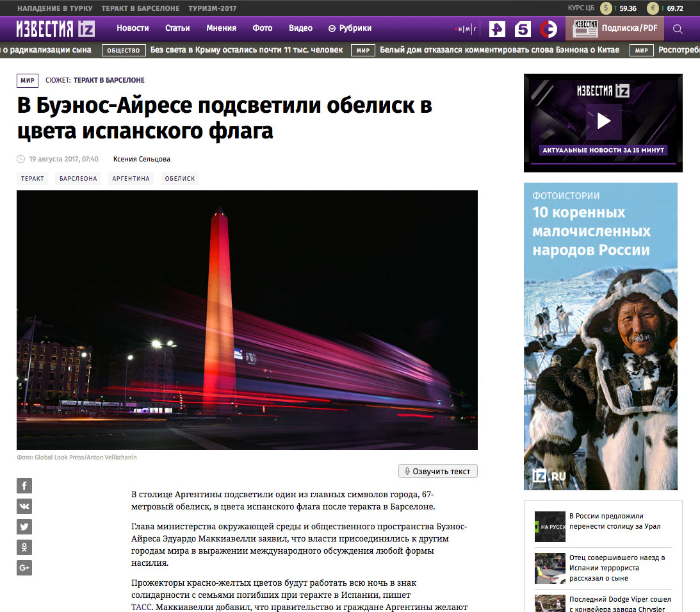This screenshot has height=612, width=700.
Task: Click the МИР badge before Белый дом headline
Action: point(363,51)
